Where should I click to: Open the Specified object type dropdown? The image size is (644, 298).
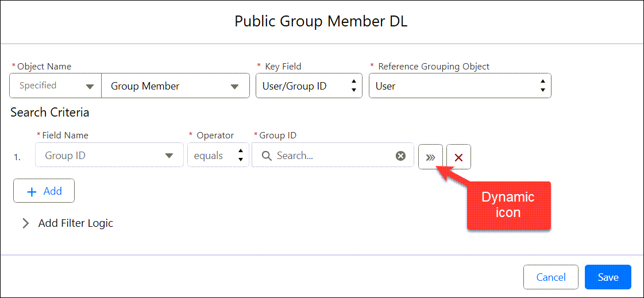coord(56,86)
